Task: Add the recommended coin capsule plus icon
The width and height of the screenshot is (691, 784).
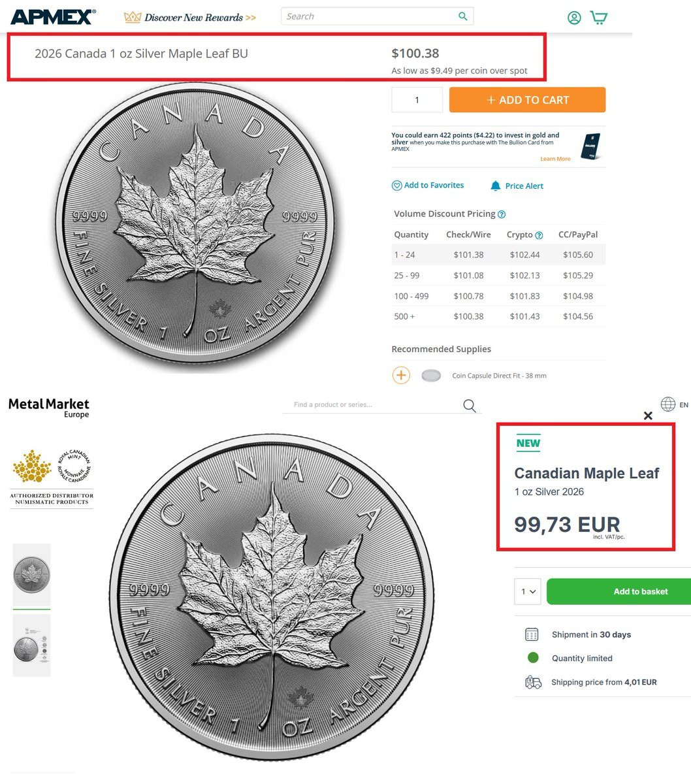Action: click(401, 376)
